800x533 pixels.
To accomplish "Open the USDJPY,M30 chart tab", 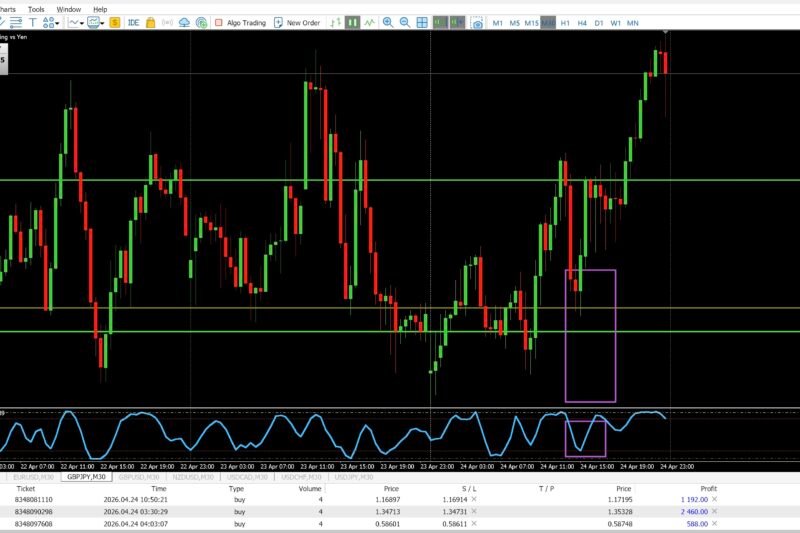I will pos(354,477).
